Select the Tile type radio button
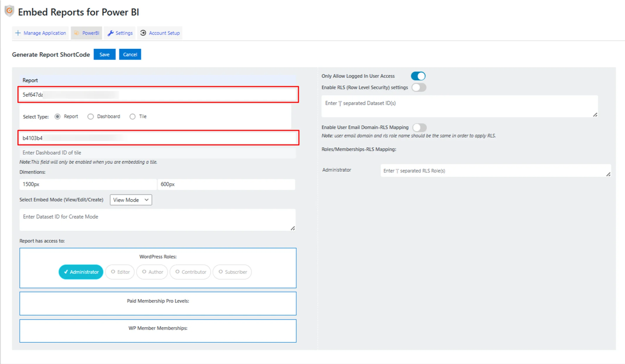625x364 pixels. point(133,117)
